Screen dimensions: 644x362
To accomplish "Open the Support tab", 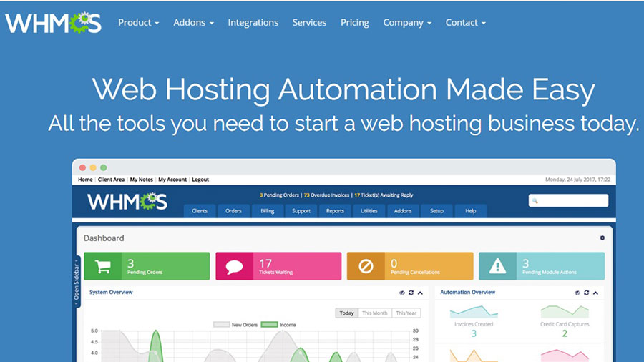I will (301, 211).
